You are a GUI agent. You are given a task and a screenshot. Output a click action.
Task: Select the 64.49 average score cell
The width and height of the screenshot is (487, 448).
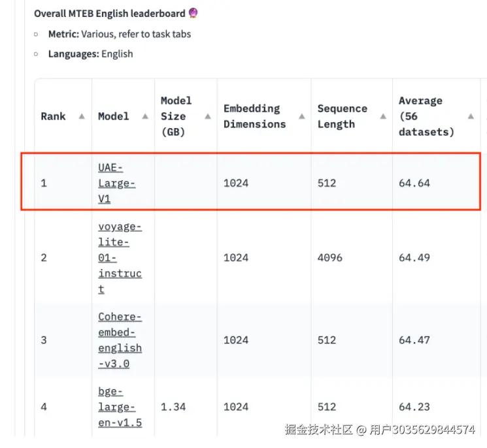click(x=414, y=257)
